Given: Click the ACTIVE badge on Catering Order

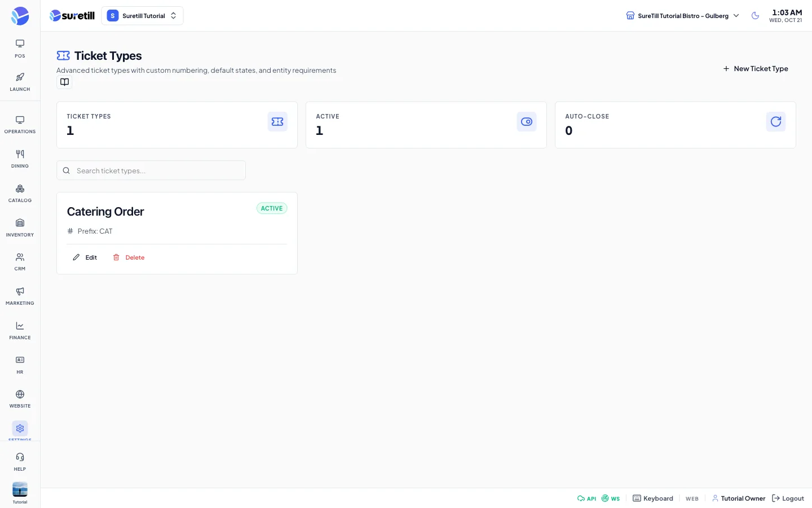Looking at the screenshot, I should pyautogui.click(x=272, y=208).
